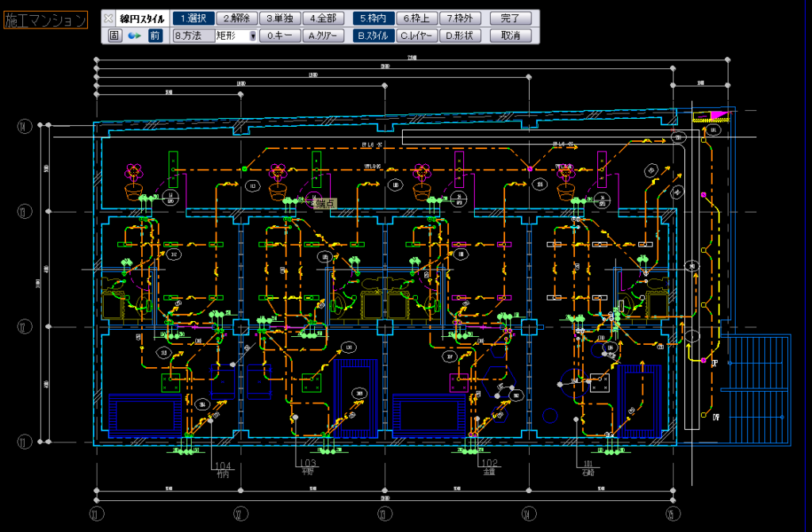Click room label 101

coord(588,464)
